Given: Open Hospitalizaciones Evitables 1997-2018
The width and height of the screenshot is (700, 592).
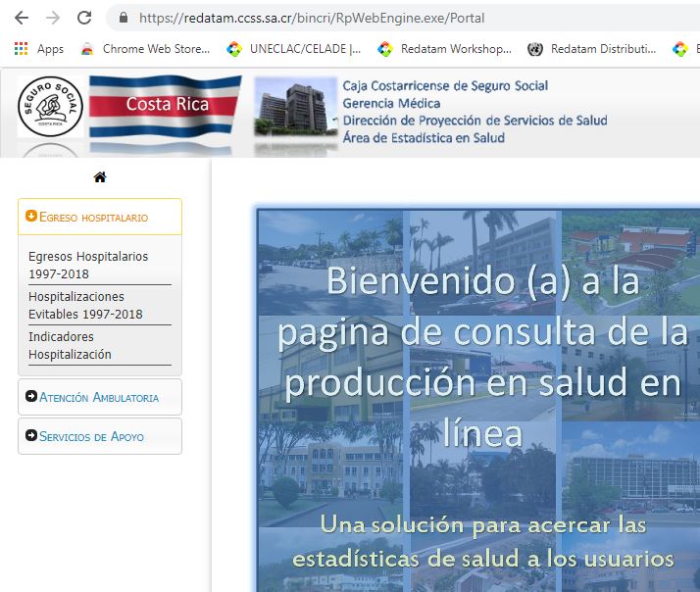Looking at the screenshot, I should pos(85,305).
